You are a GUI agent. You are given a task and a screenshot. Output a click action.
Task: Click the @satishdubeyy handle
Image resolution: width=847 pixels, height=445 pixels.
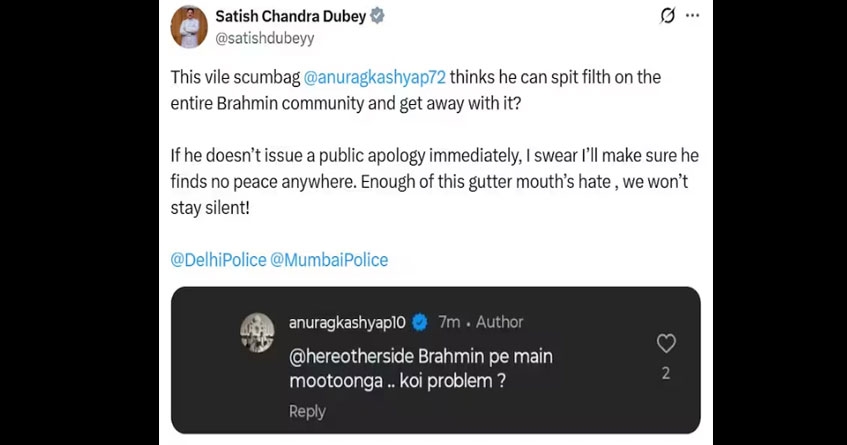click(x=265, y=41)
